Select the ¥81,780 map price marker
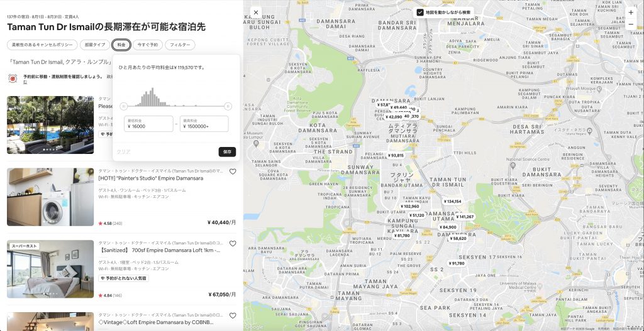The image size is (644, 331). [402, 236]
